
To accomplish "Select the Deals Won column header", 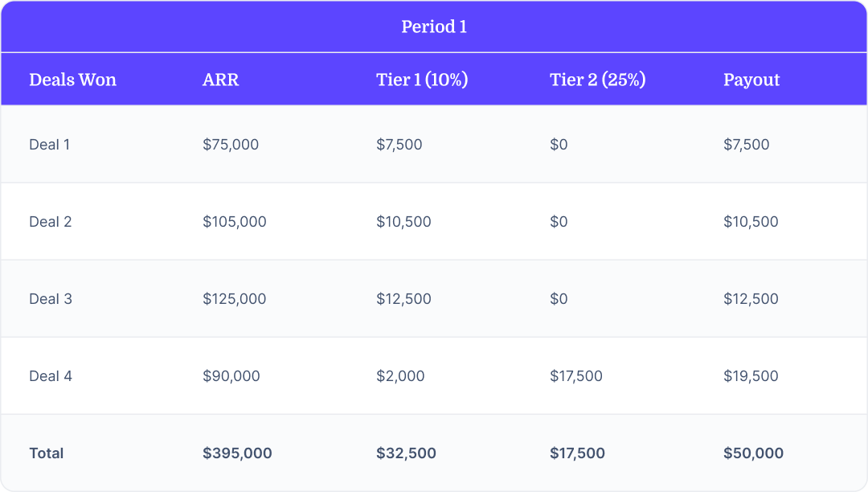I will [72, 80].
